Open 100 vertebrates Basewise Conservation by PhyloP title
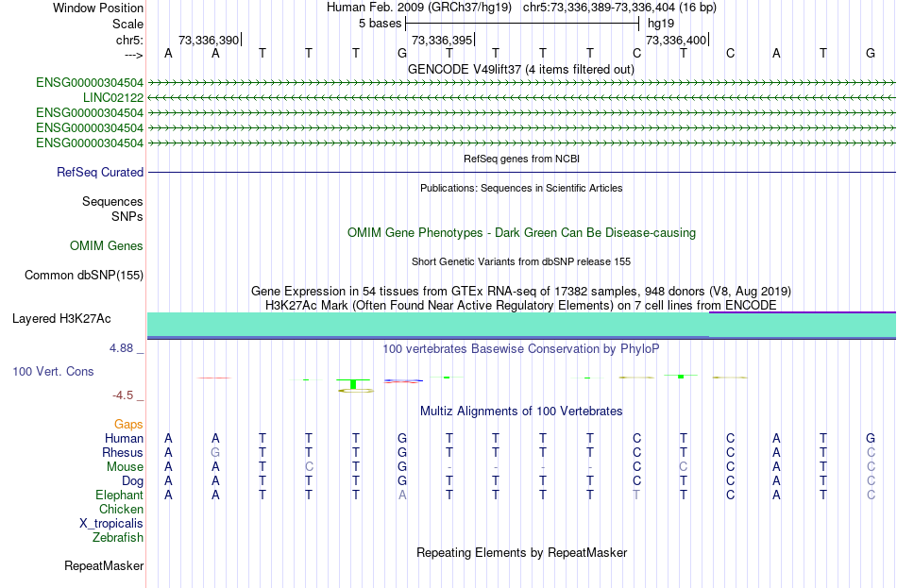 click(521, 349)
